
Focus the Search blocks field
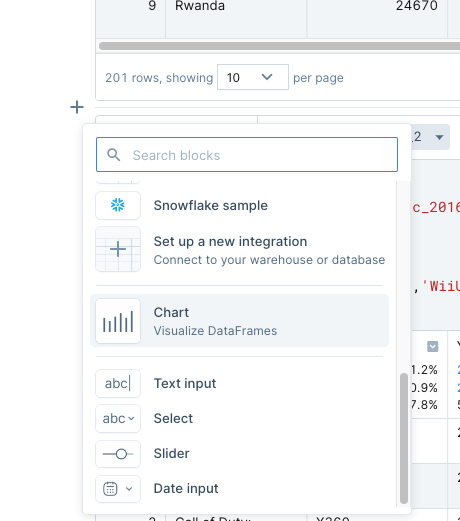click(247, 155)
